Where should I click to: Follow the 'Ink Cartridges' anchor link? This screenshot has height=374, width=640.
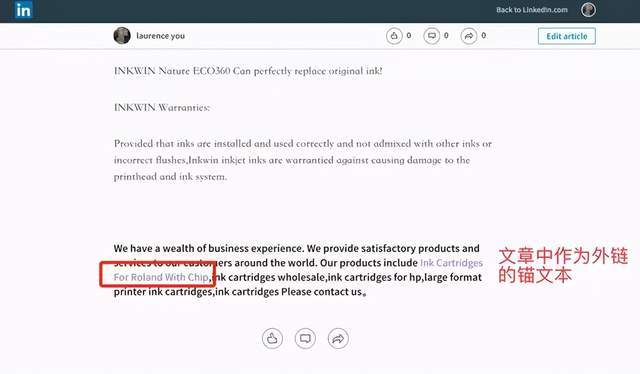point(451,263)
